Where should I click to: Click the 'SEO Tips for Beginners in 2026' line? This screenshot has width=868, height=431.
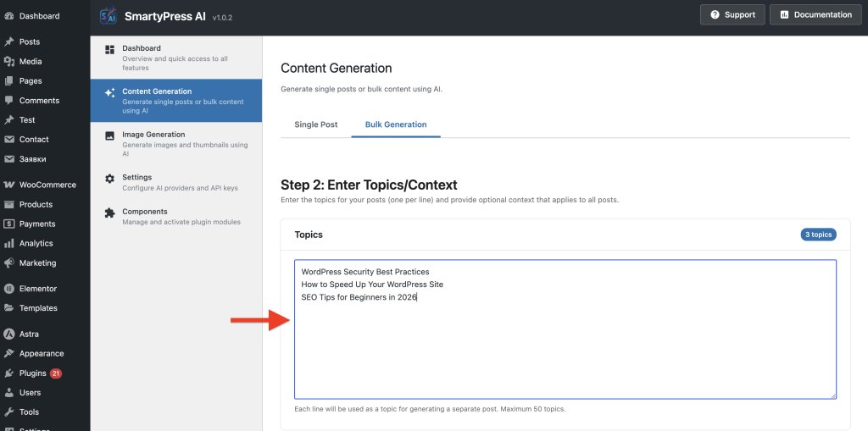tap(359, 297)
